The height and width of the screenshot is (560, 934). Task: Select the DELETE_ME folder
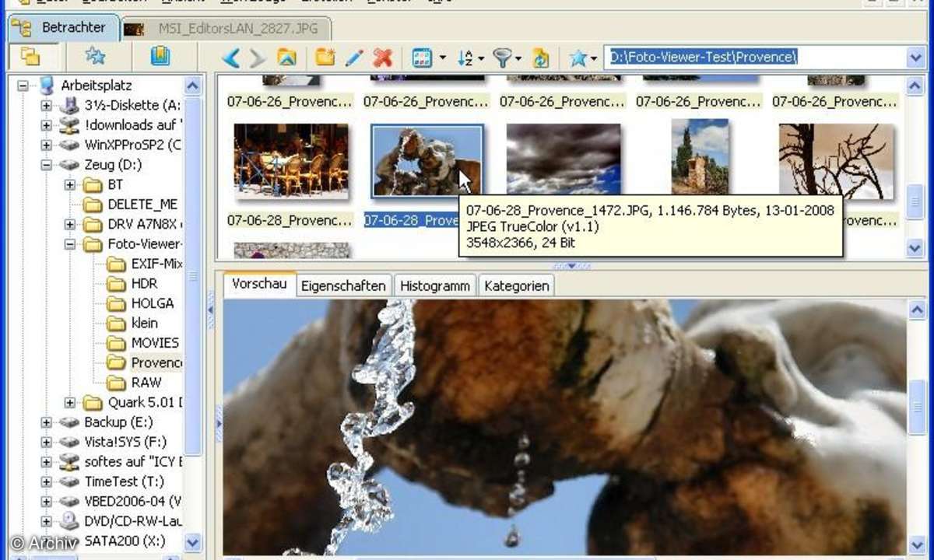142,205
